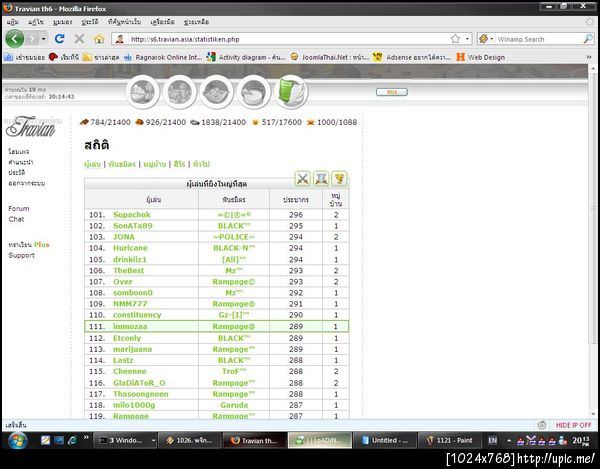
Task: Open the Forum sidebar link
Action: tap(19, 208)
